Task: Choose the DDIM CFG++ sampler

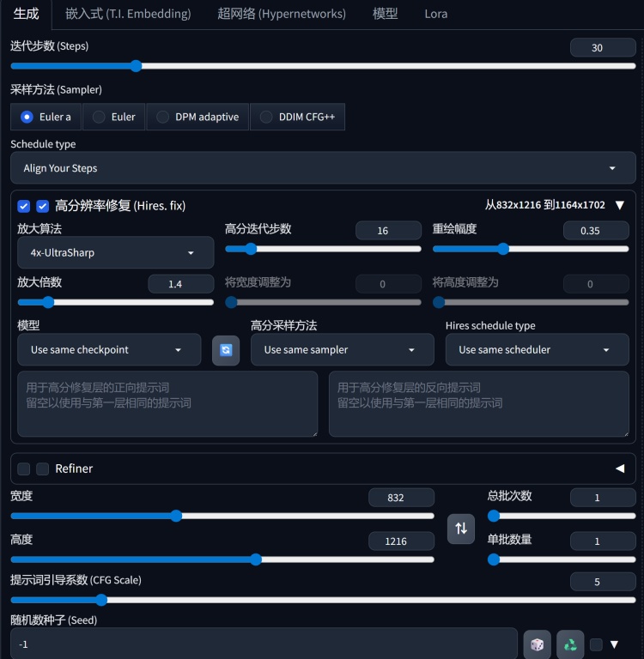Action: 297,117
